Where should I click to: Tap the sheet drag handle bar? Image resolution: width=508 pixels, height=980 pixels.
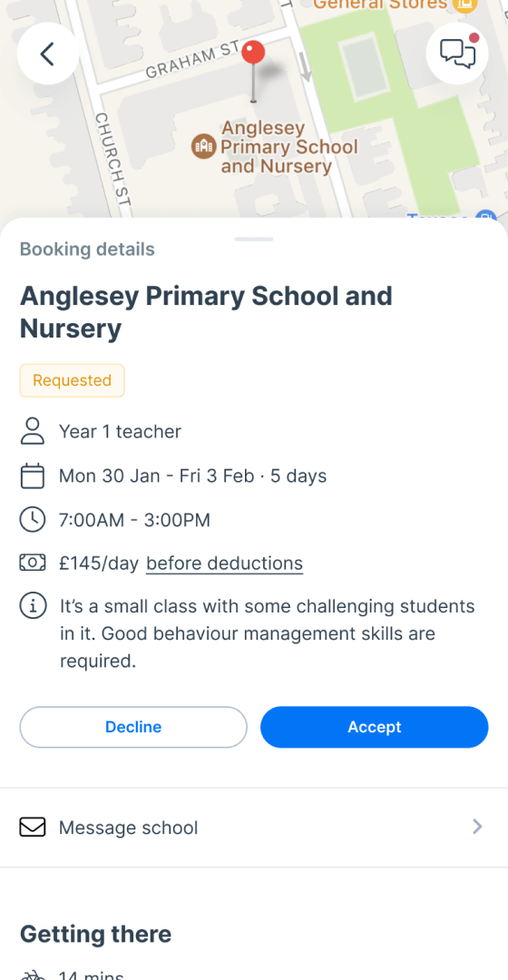(254, 239)
